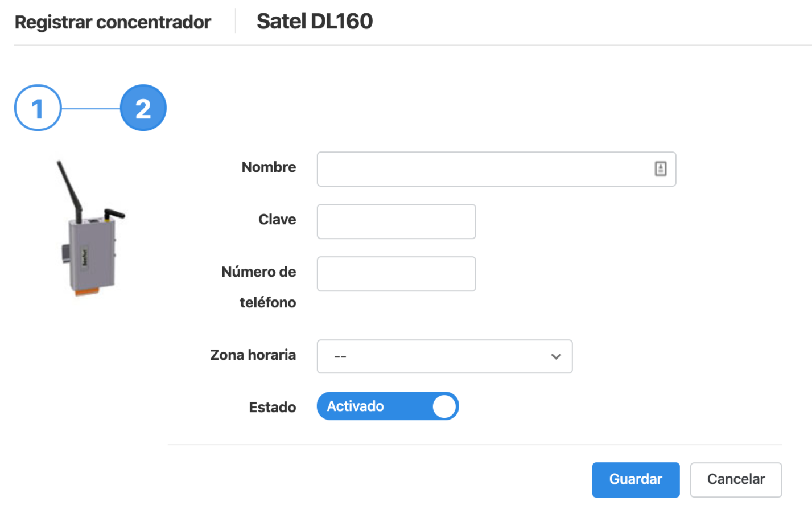Click the Guardar button
The width and height of the screenshot is (812, 522).
[636, 480]
